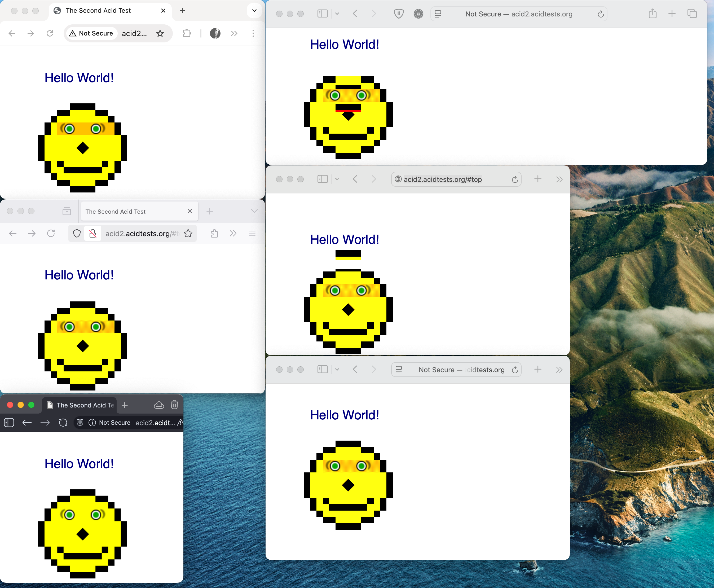The height and width of the screenshot is (588, 714).
Task: Reload page in top Safari window
Action: point(601,14)
